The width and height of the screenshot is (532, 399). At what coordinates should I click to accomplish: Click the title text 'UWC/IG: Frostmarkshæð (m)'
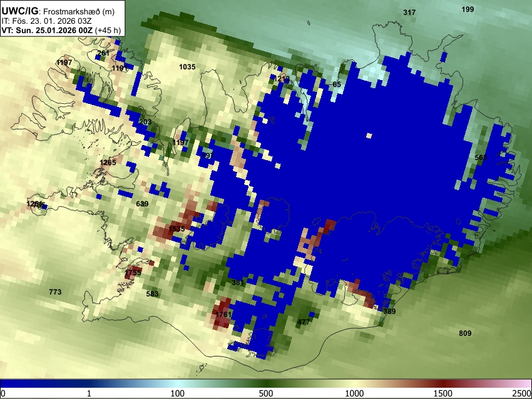tap(58, 11)
